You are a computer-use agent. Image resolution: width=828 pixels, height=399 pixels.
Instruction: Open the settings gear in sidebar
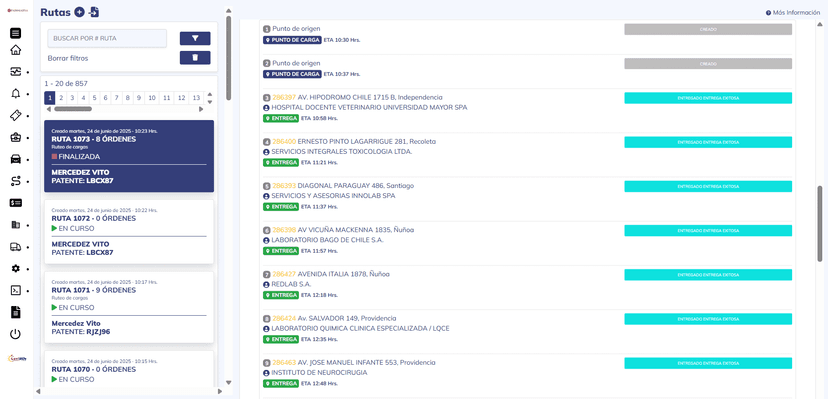click(16, 269)
